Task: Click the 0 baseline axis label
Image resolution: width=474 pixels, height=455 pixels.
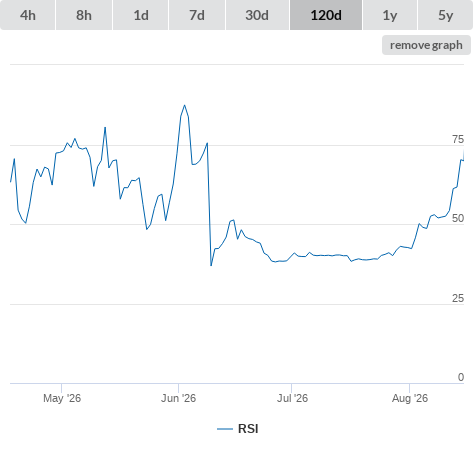Action: point(461,377)
